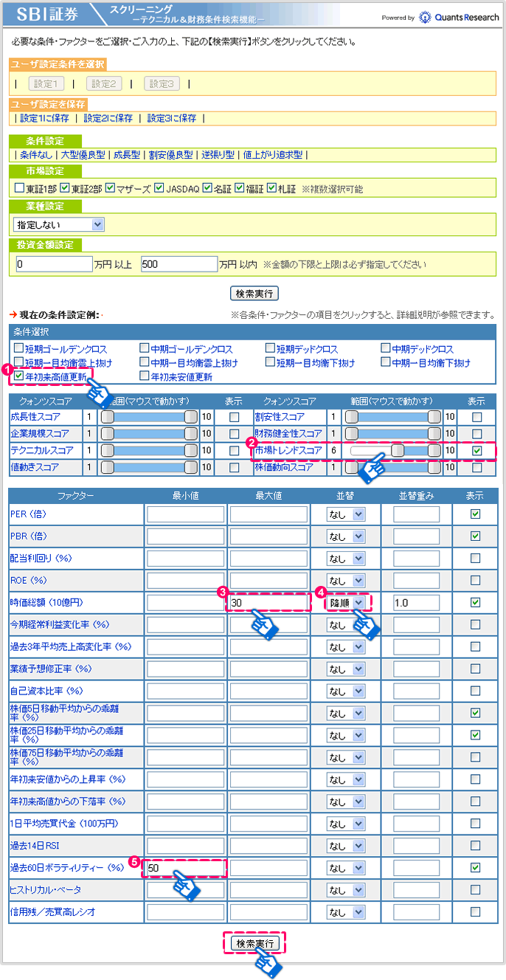Click 検索実行 button beneath the factor table
This screenshot has width=506, height=980.
[254, 943]
